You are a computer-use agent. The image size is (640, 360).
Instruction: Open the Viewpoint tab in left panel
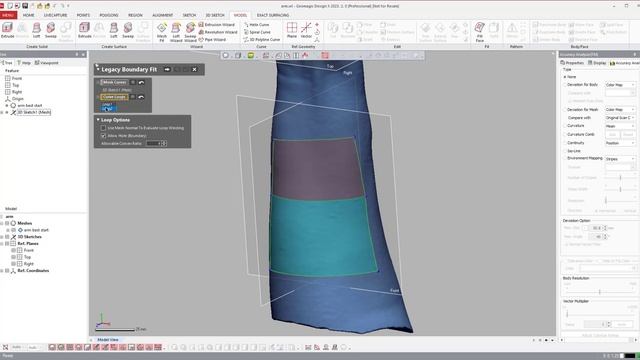pos(47,63)
